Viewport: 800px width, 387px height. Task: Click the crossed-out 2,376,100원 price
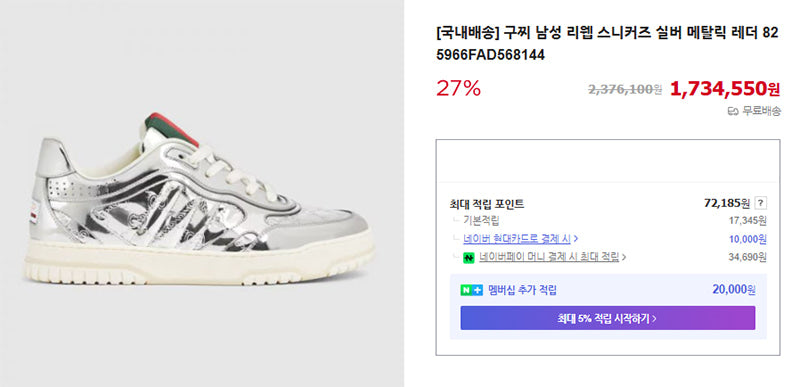(625, 90)
